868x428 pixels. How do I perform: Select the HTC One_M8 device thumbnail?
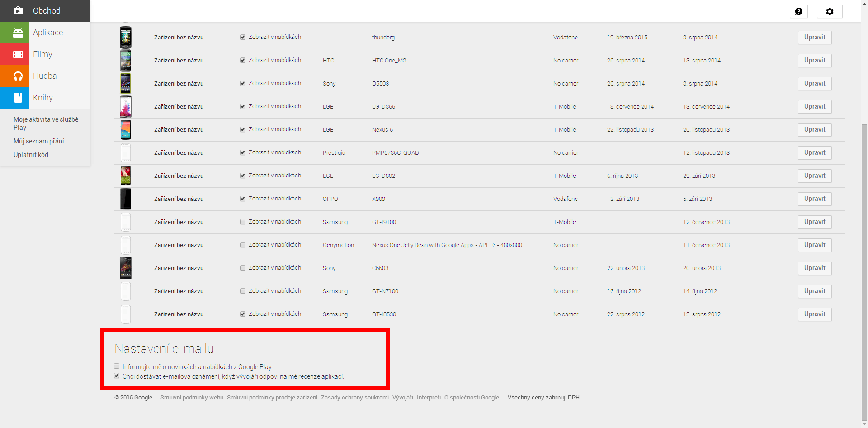click(x=126, y=61)
